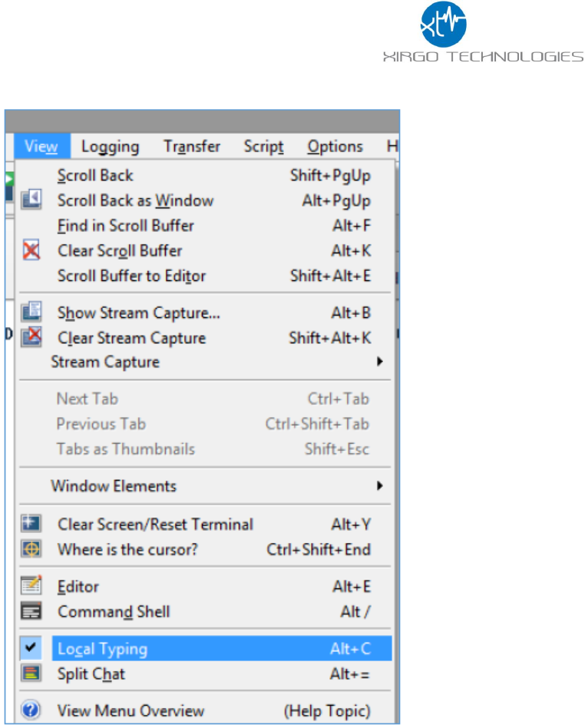Open the Options menu
The height and width of the screenshot is (728, 585).
(x=335, y=147)
